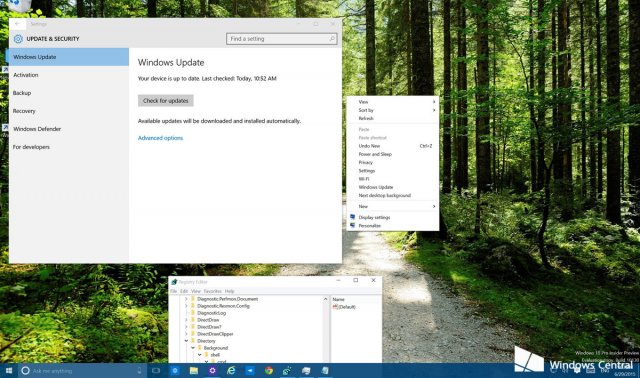Click the blue gear icon on taskbar

175,371
